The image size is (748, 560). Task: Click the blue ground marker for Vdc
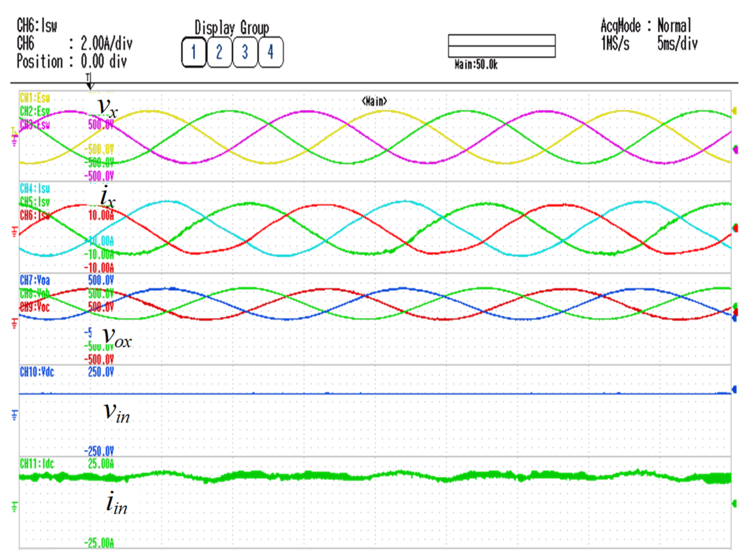15,414
